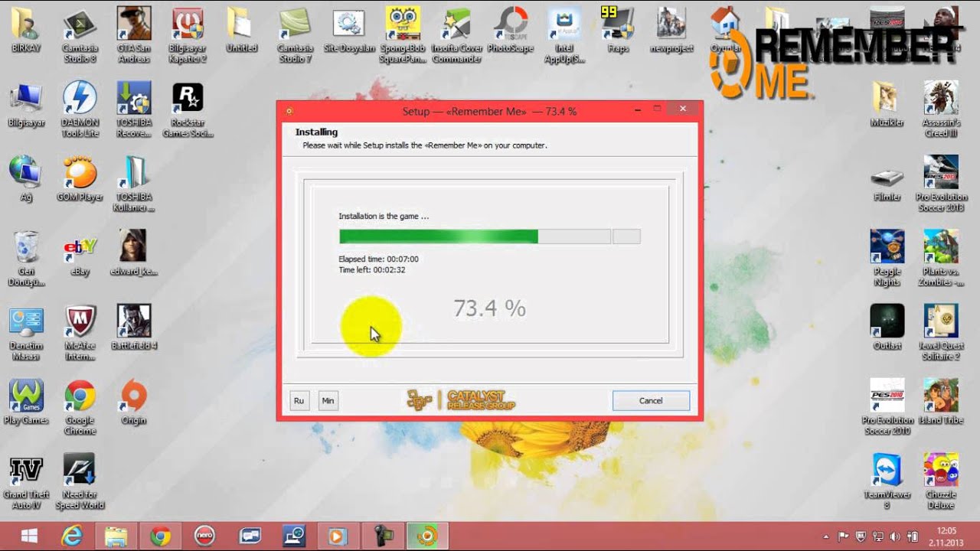Select the Chuzzle Deluxe desktop icon
This screenshot has height=551, width=980.
[941, 481]
